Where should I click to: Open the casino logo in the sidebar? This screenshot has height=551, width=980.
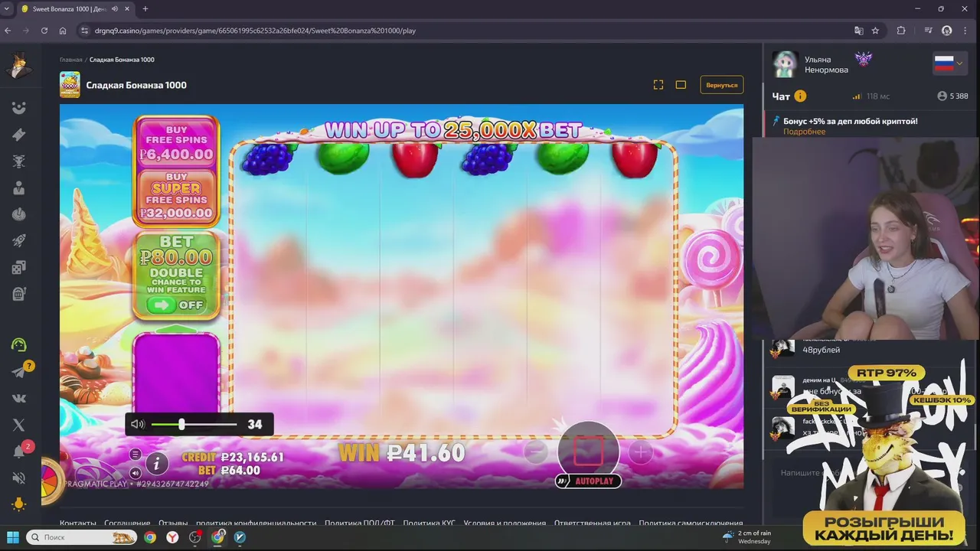19,66
